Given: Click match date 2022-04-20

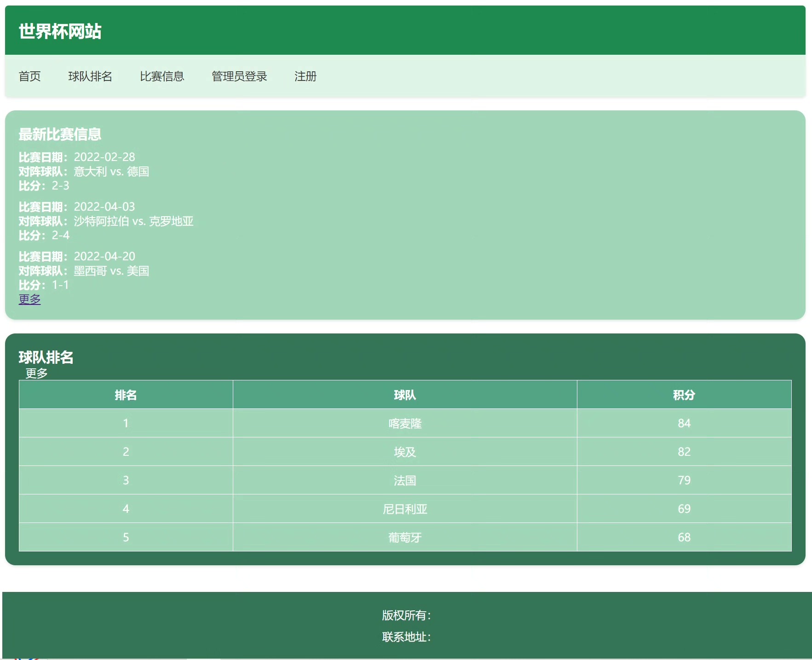Looking at the screenshot, I should point(104,257).
